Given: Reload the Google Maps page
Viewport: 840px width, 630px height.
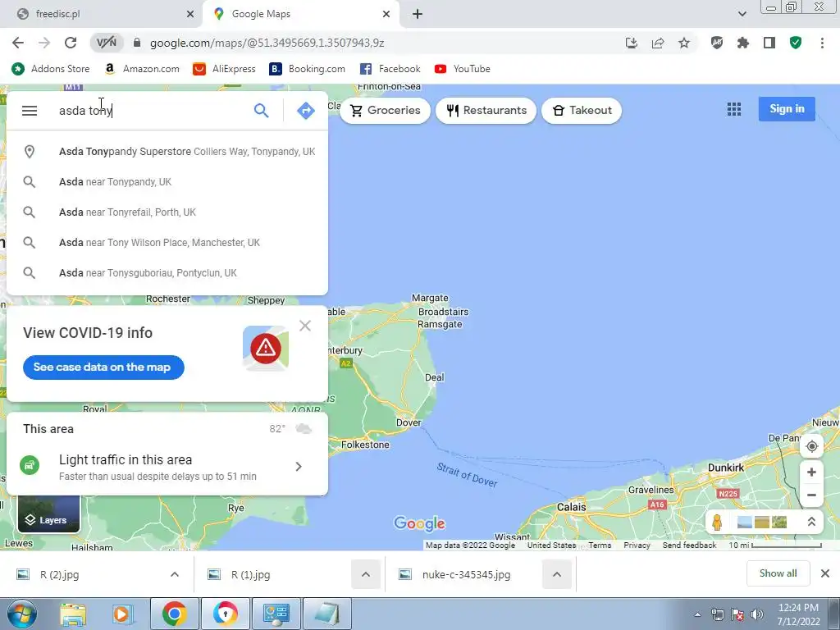Looking at the screenshot, I should click(71, 43).
